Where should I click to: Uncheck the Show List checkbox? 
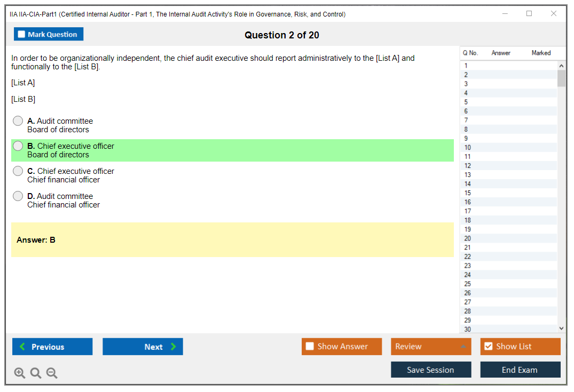pos(488,347)
